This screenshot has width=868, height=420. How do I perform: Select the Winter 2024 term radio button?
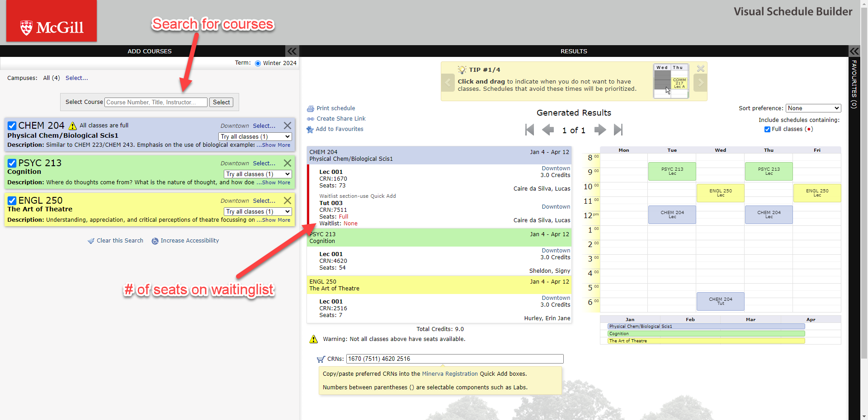point(258,63)
